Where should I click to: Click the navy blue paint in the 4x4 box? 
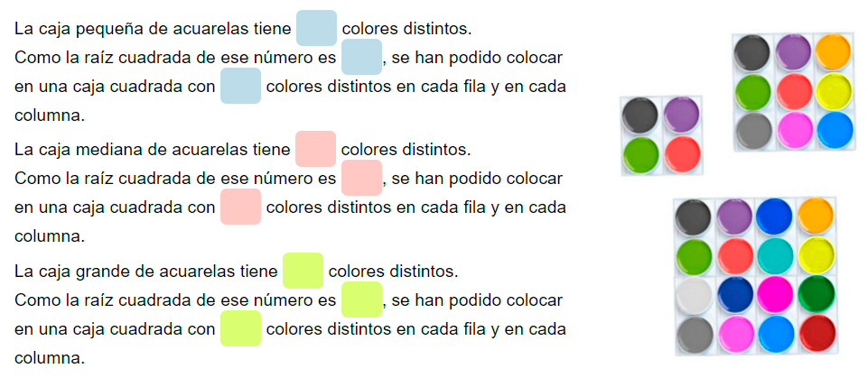tap(734, 294)
